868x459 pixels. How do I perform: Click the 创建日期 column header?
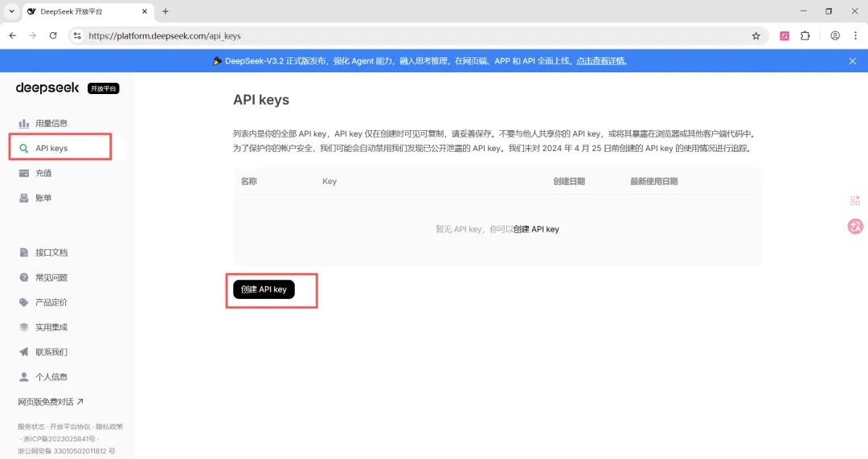coord(568,181)
